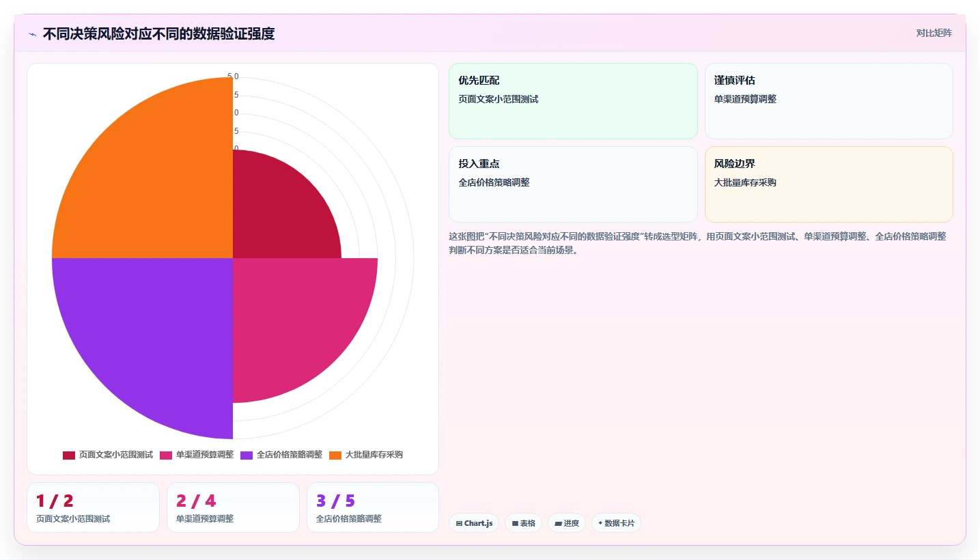Click 全店价格策略调整 text in 投入重点 card
The width and height of the screenshot is (980, 560).
(494, 182)
